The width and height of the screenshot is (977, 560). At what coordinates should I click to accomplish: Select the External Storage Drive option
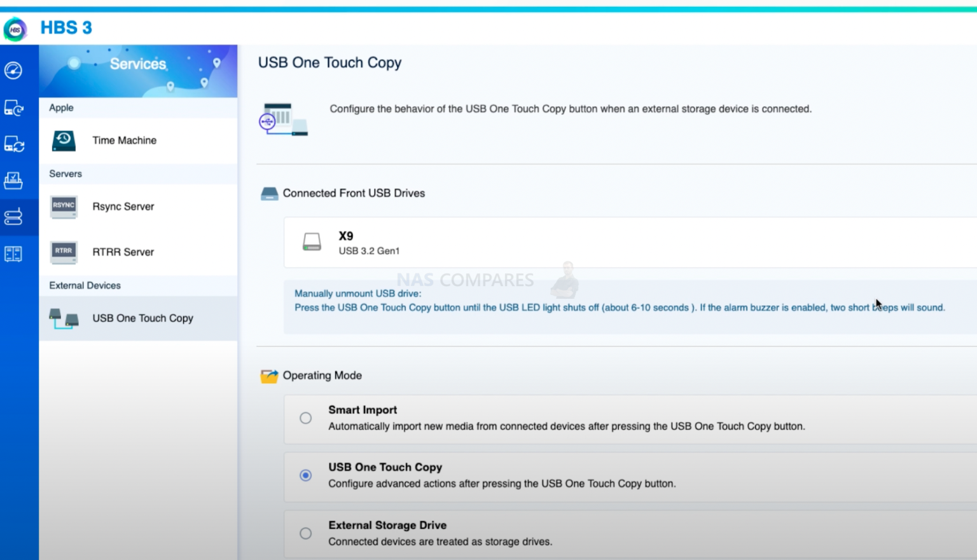point(305,533)
